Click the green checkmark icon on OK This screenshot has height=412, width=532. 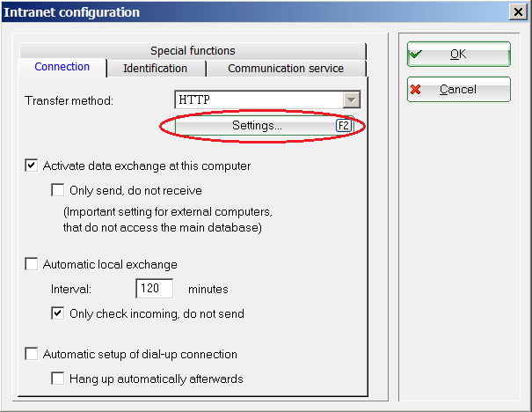415,54
